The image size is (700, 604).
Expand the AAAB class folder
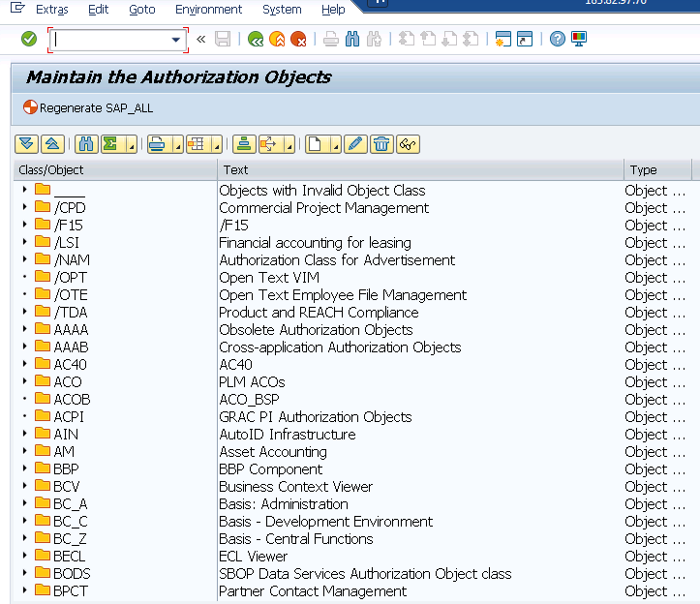24,347
